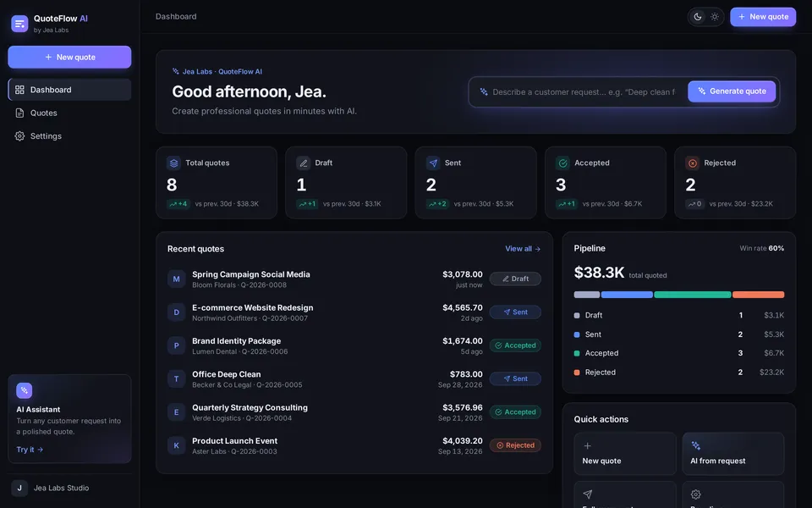Click the paper plane quick action tile

pyautogui.click(x=625, y=494)
